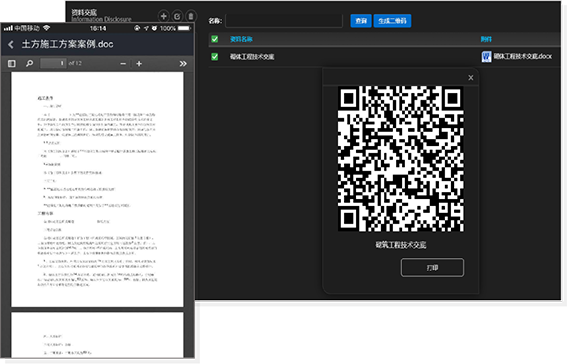Click the add (plus) circle icon
Viewport: 567px width, 364px height.
pyautogui.click(x=163, y=16)
